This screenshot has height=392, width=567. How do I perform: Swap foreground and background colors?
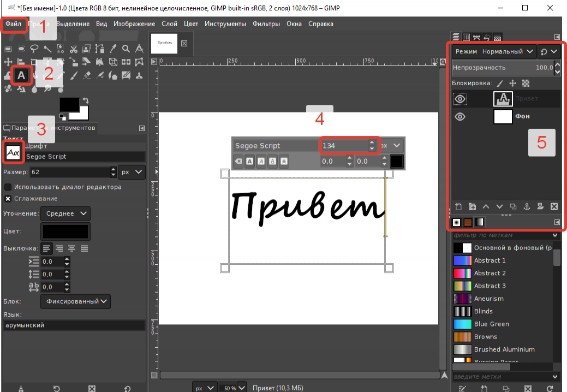86,100
